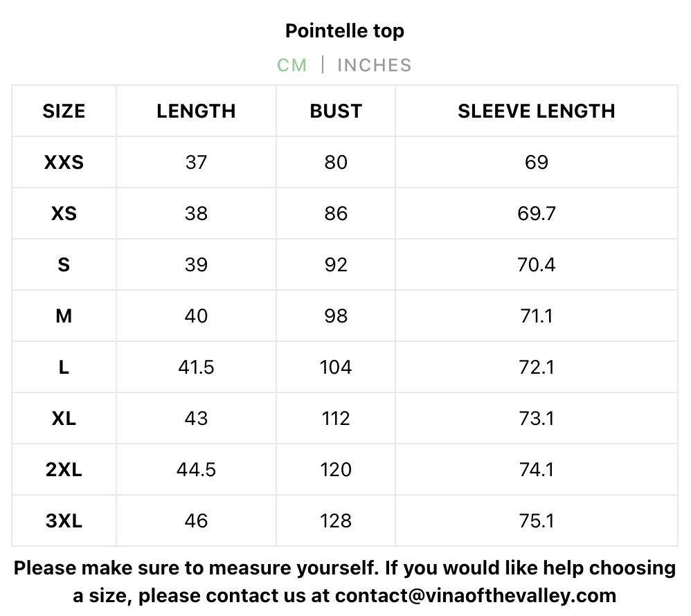Image resolution: width=691 pixels, height=616 pixels.
Task: Select the S size row label
Action: 64,264
